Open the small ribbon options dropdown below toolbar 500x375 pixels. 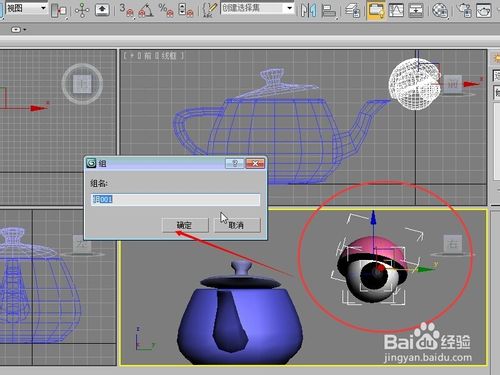click(x=18, y=30)
